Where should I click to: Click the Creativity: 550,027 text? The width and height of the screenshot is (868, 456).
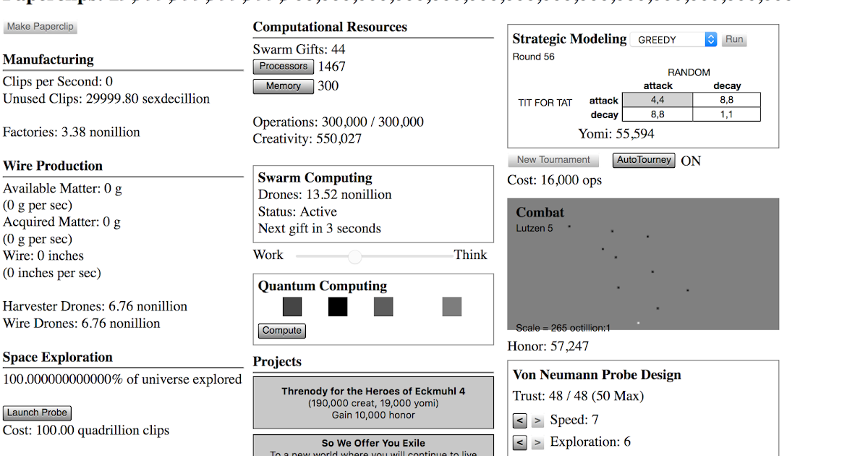(x=307, y=139)
